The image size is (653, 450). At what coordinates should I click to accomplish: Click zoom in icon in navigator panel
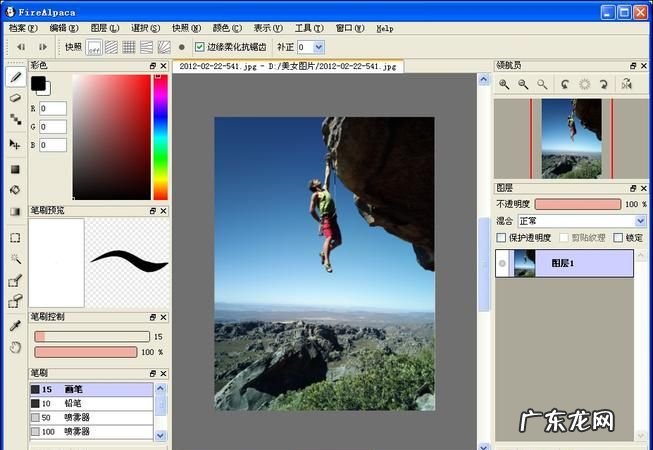[x=505, y=86]
